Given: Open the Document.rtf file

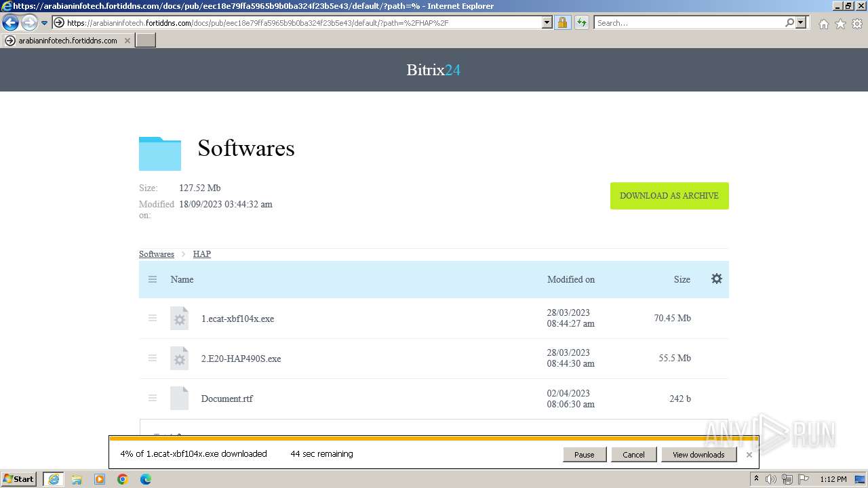Looking at the screenshot, I should click(x=226, y=399).
